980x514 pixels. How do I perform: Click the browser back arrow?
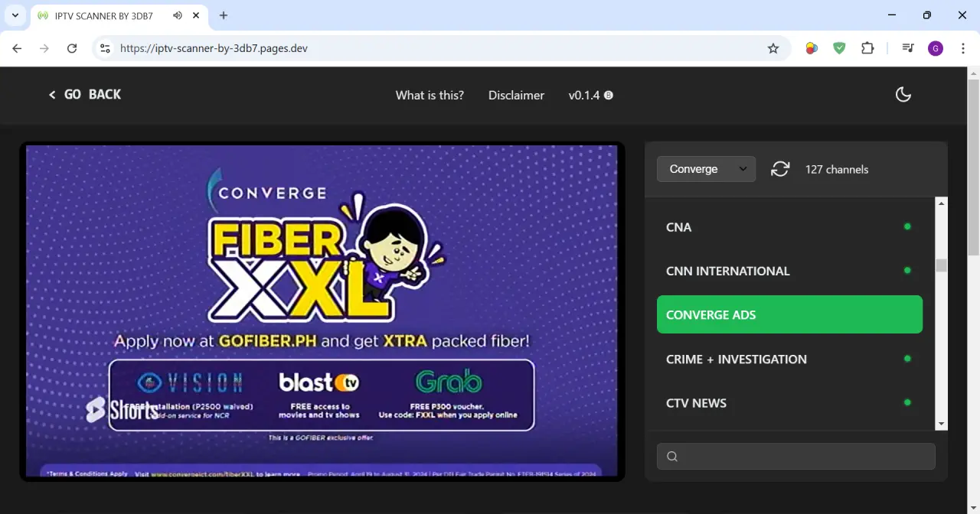coord(17,48)
